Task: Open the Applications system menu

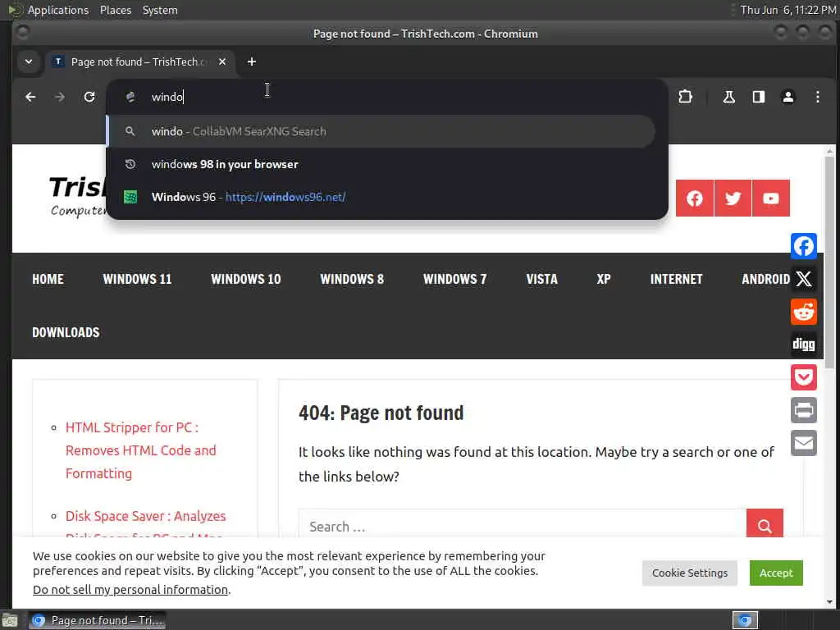Action: 58,10
